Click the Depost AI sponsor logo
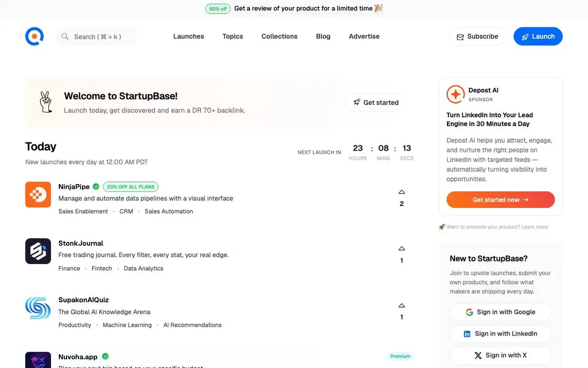The image size is (588, 368). (x=455, y=94)
